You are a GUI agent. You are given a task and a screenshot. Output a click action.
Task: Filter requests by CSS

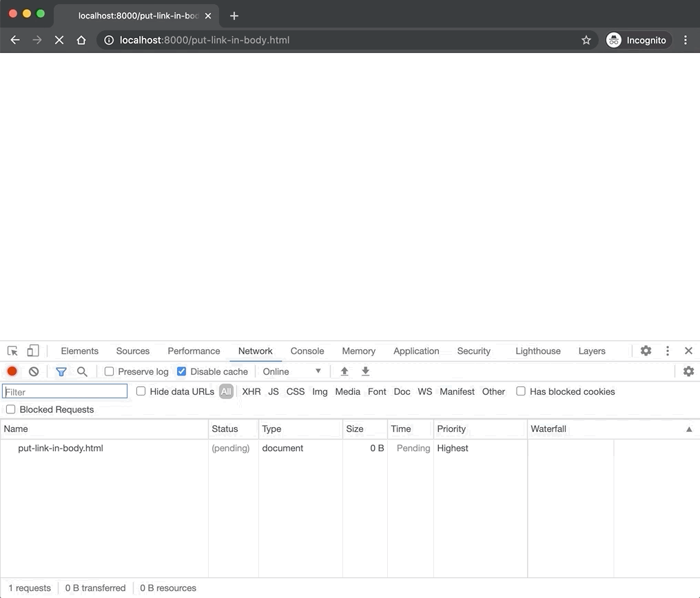click(295, 391)
